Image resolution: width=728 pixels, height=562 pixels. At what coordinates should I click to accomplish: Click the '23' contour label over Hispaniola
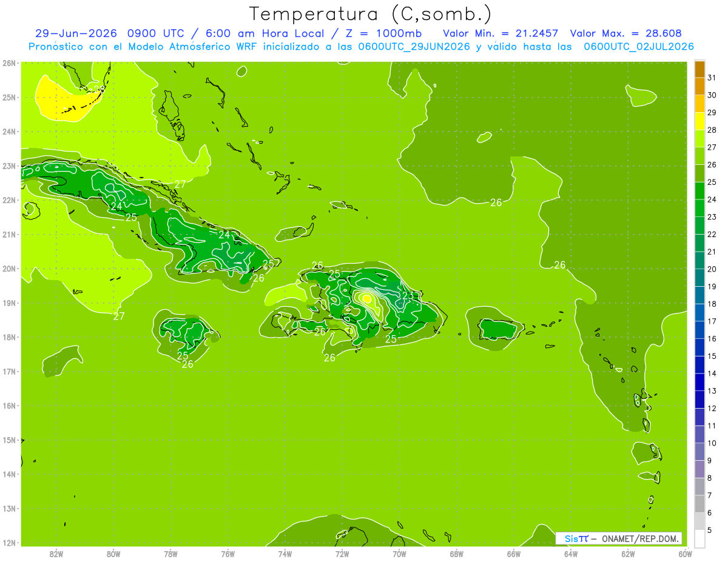408,296
